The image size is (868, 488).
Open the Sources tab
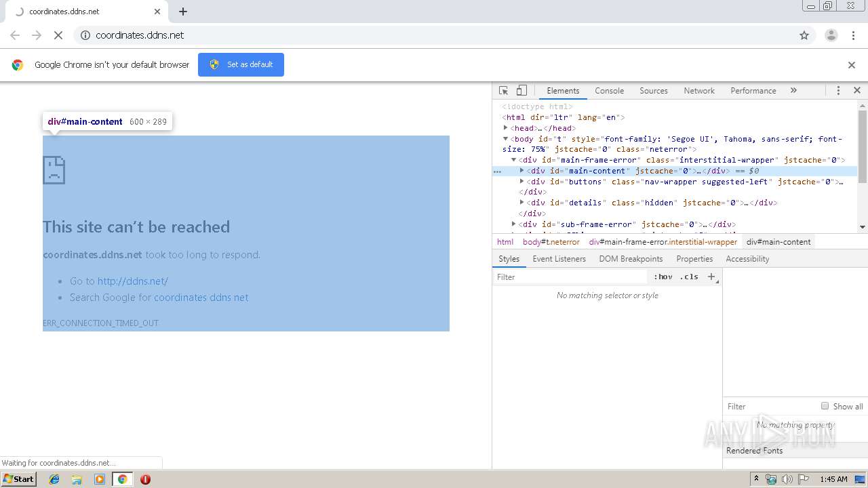click(x=654, y=91)
